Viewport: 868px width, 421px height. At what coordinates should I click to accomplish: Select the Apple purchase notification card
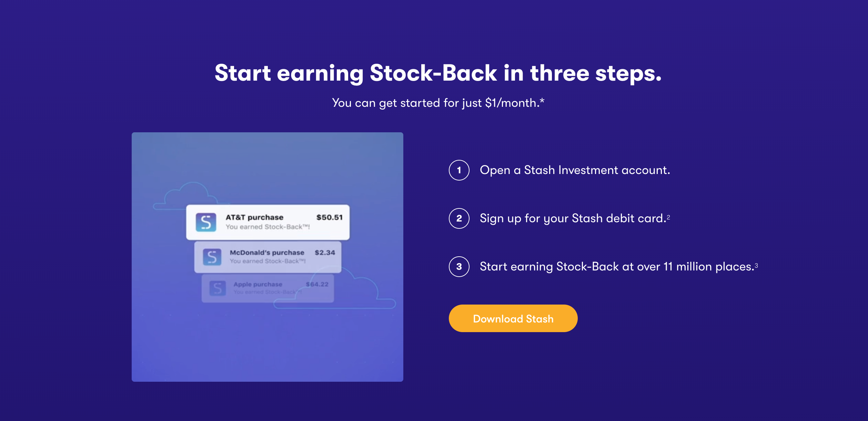268,288
